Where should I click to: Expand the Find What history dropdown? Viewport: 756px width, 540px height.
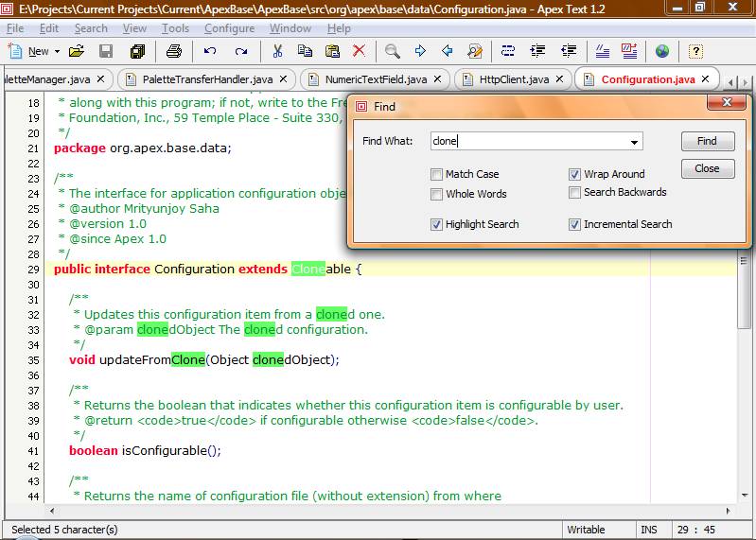coord(634,142)
